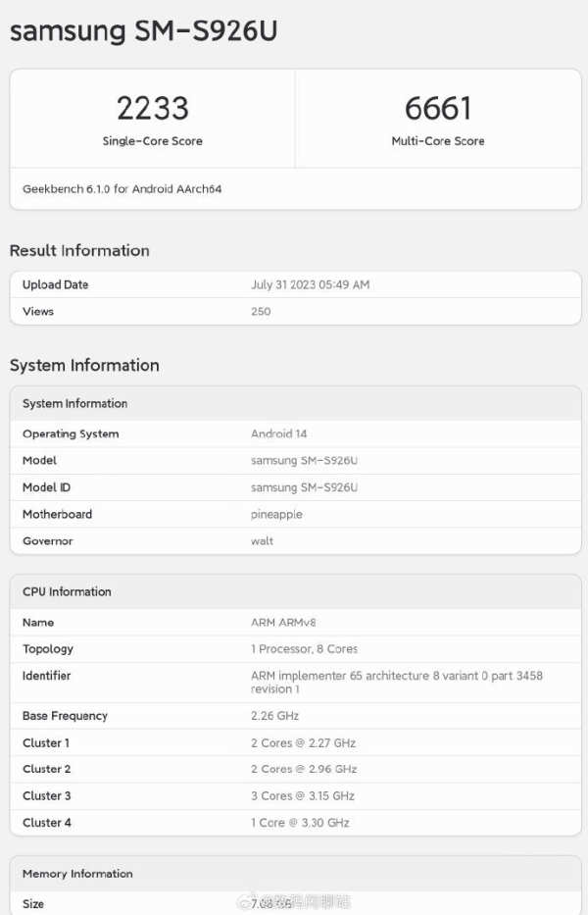The image size is (588, 915).
Task: Select the 'ARM ARMv8' value
Action: coord(283,623)
